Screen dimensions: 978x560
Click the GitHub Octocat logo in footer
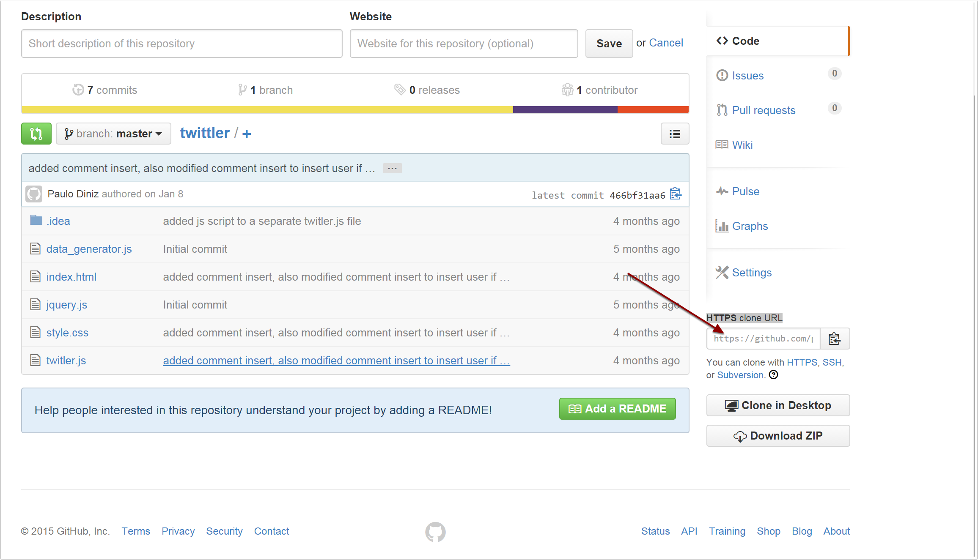point(435,532)
